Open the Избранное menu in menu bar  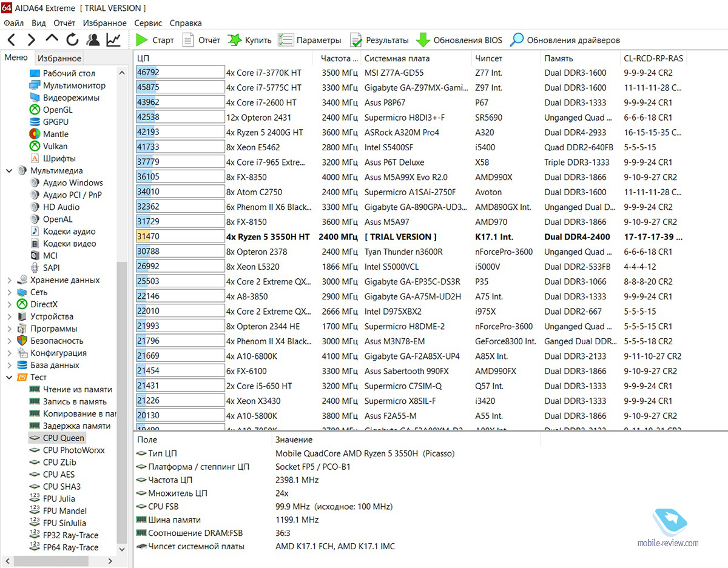point(106,23)
